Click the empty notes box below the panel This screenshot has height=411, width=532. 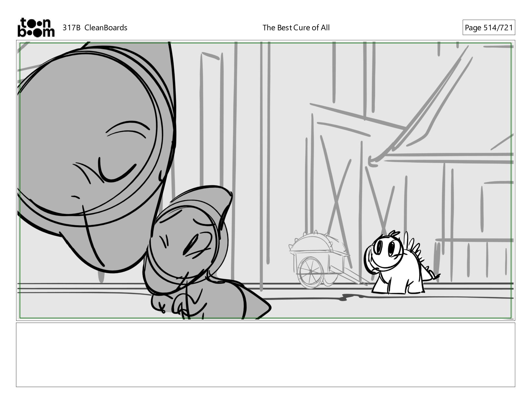coord(265,355)
